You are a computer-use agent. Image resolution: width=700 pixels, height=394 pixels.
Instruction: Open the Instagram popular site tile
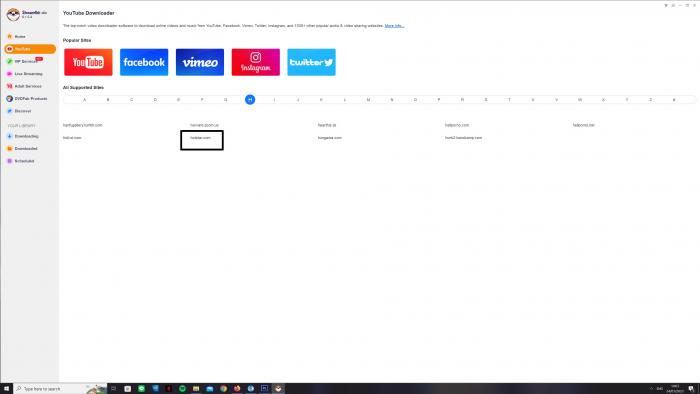point(255,62)
